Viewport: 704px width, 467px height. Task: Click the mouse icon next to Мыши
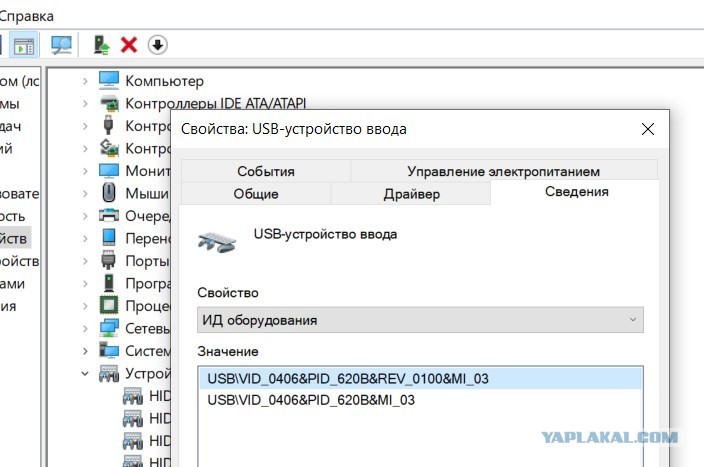pyautogui.click(x=109, y=193)
